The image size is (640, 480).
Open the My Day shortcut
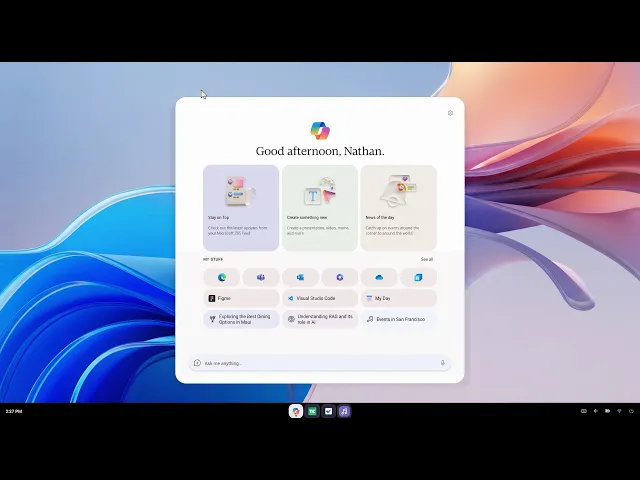[399, 298]
